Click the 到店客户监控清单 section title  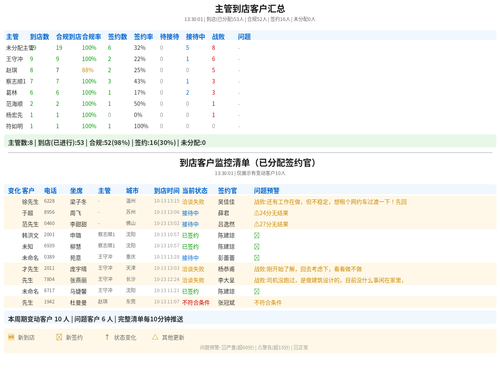(249, 163)
